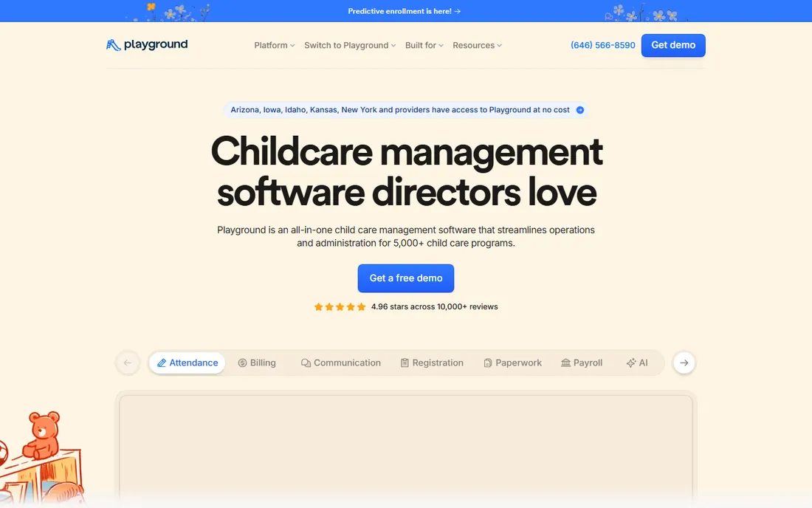Click the Get demo button

(x=673, y=45)
